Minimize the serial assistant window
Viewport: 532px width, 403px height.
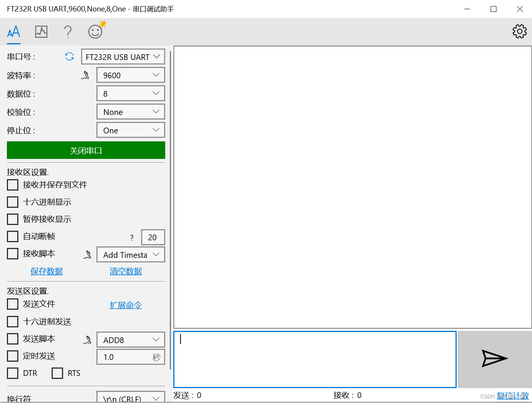coord(467,9)
